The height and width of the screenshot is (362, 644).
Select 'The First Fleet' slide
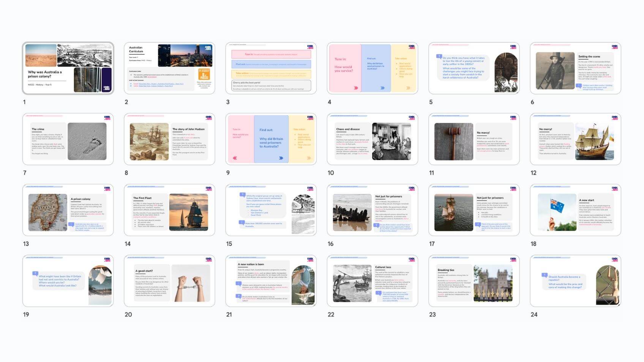pyautogui.click(x=169, y=210)
